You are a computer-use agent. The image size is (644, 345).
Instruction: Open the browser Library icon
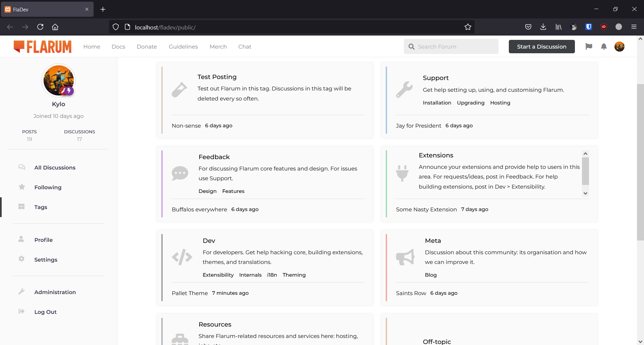pos(558,27)
